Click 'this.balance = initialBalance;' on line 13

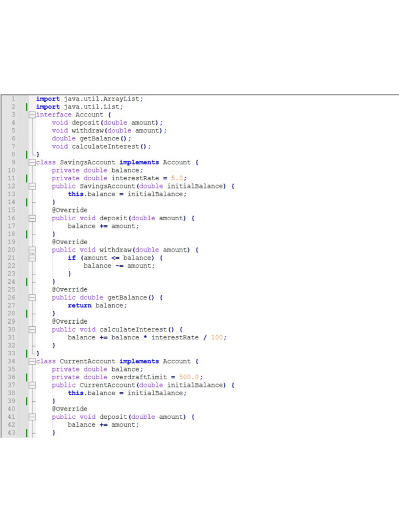[x=127, y=194]
